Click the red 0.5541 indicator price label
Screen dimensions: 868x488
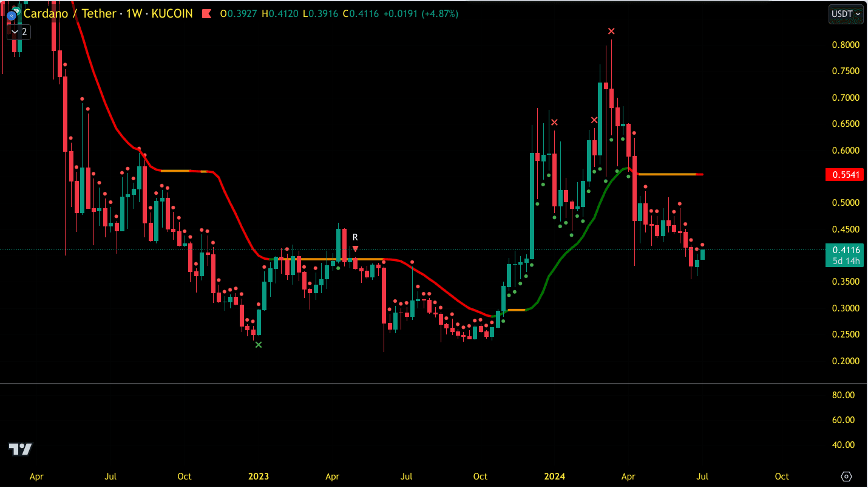coord(844,175)
